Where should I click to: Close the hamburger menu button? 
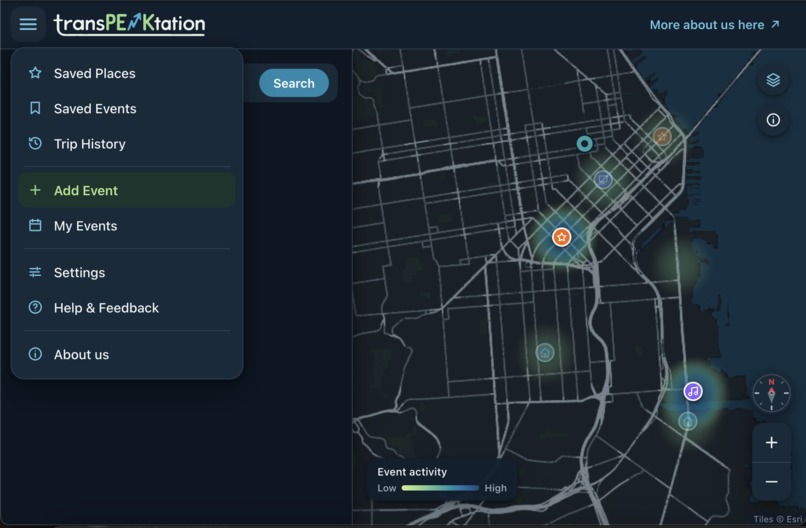[x=28, y=24]
